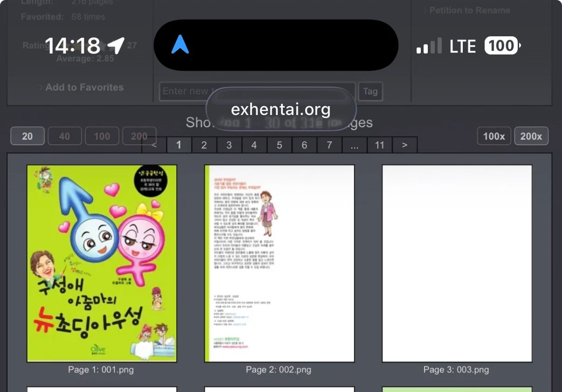The width and height of the screenshot is (562, 392).
Task: Click the caption "Page 3: 003.png"
Action: [456, 370]
